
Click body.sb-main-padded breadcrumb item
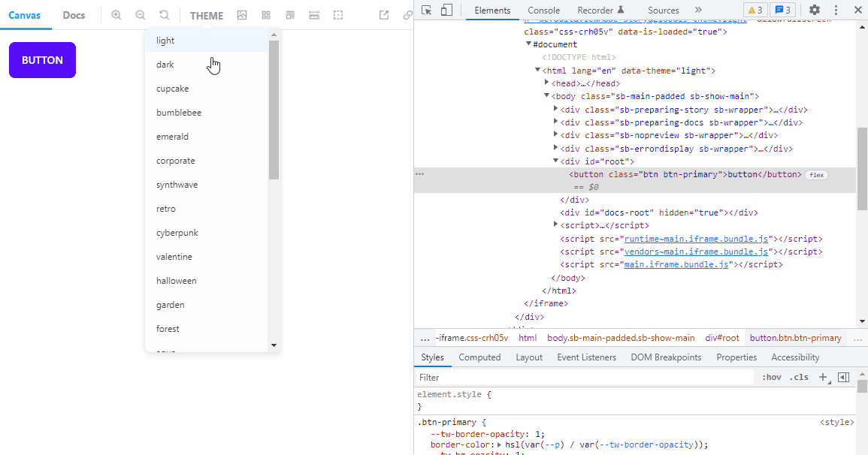click(x=621, y=338)
